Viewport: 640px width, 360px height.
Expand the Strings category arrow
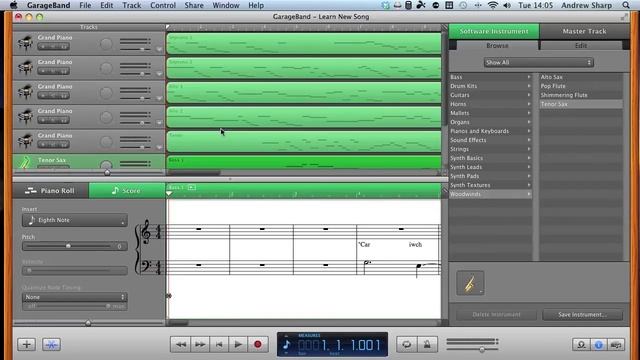(x=529, y=149)
